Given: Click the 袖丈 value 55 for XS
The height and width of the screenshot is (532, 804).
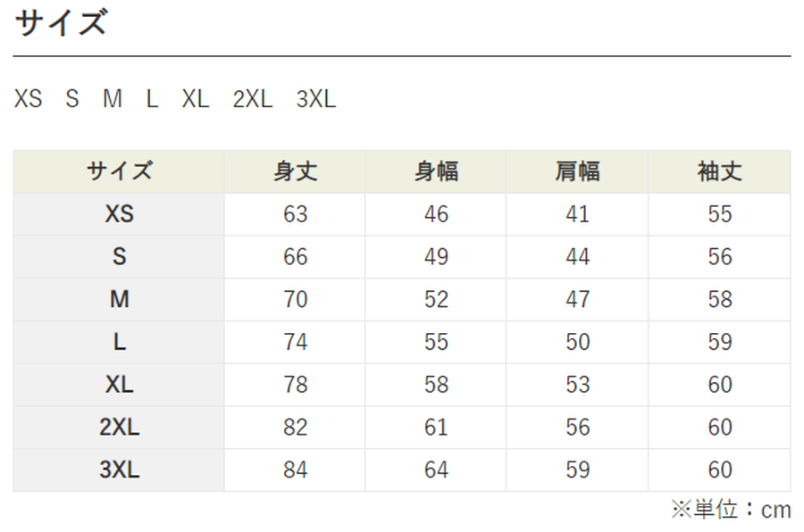Looking at the screenshot, I should 719,214.
